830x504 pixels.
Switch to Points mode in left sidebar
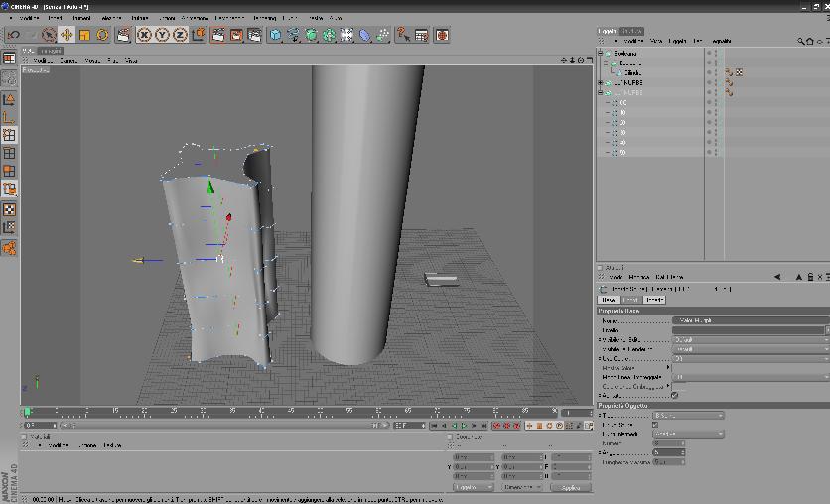[9, 135]
